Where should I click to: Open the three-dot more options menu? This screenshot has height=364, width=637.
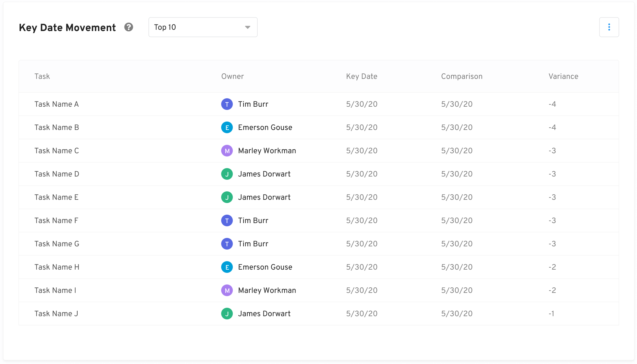click(609, 27)
